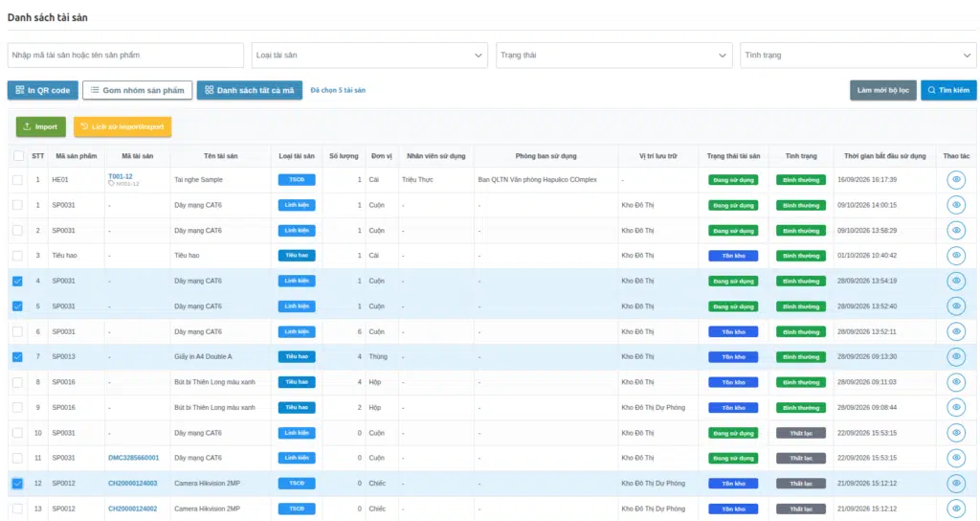The height and width of the screenshot is (521, 980).
Task: View details of Giấy in A4 Double A row
Action: click(x=956, y=356)
